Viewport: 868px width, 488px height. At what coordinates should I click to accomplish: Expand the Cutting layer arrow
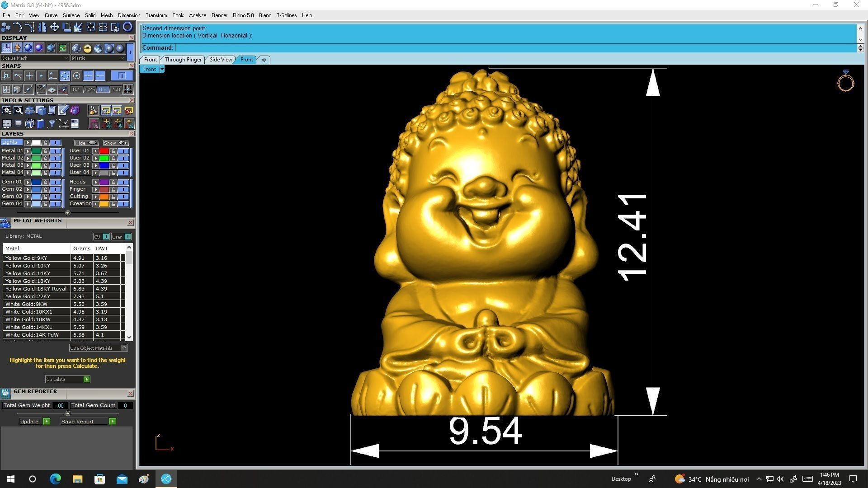coord(95,197)
